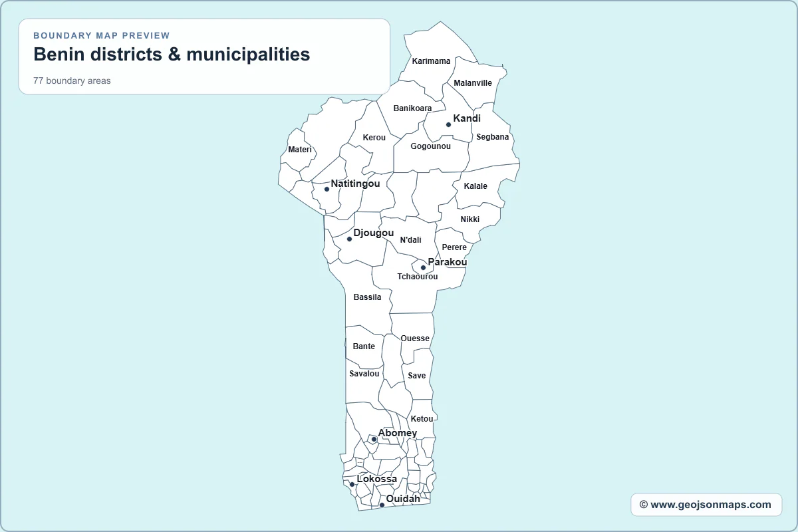This screenshot has width=798, height=532.
Task: Click the BOUNDARY MAP PREVIEW heading
Action: click(x=102, y=36)
